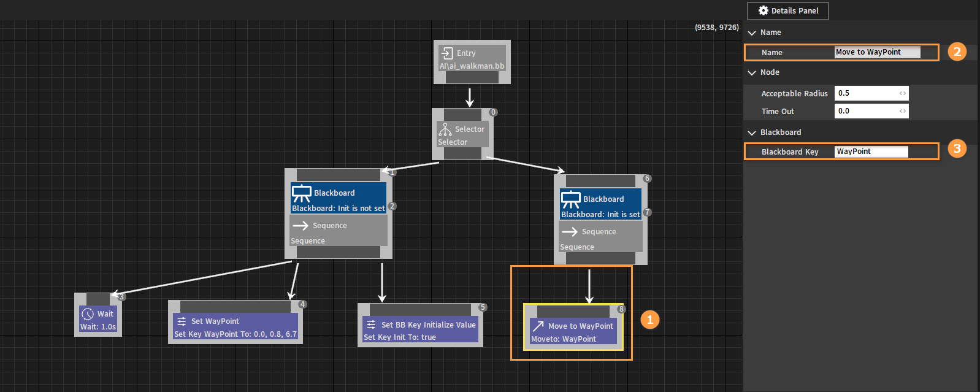
Task: Click the 'Init is not set' Blackboard easel icon
Action: [x=301, y=193]
